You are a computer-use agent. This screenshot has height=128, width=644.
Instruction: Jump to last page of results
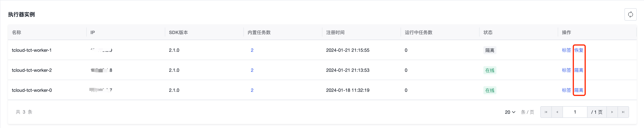pyautogui.click(x=623, y=112)
